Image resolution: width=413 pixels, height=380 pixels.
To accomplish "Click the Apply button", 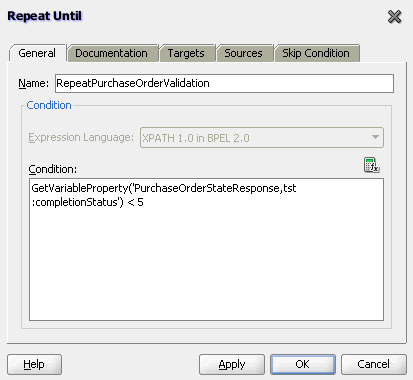I will pos(232,364).
